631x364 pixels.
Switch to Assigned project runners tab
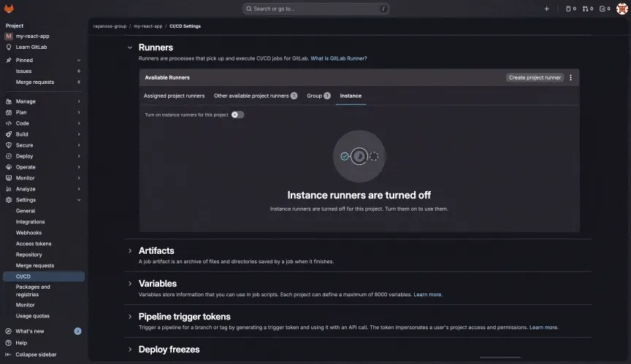point(174,96)
